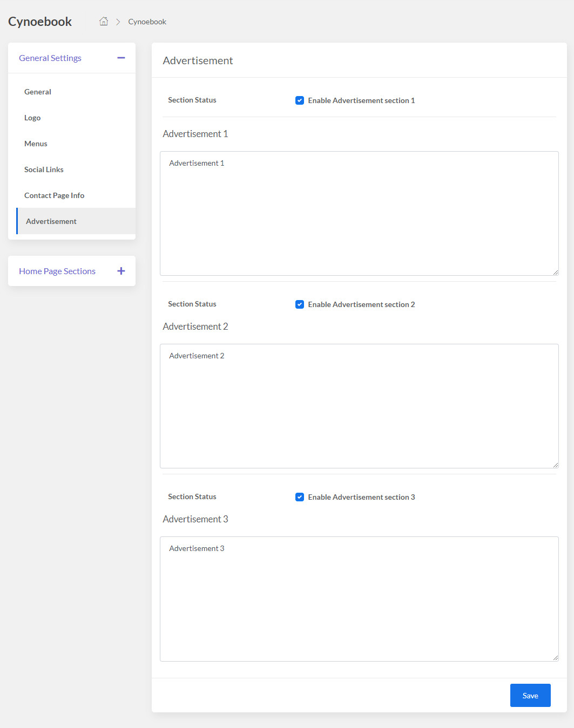Select Contact Page Info in sidebar
The height and width of the screenshot is (728, 574).
(54, 195)
